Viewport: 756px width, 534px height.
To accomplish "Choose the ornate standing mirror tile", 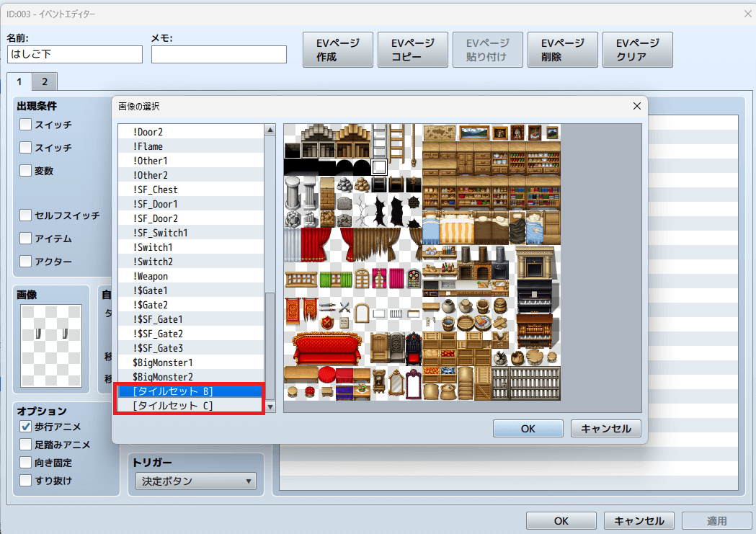I will pos(396,383).
